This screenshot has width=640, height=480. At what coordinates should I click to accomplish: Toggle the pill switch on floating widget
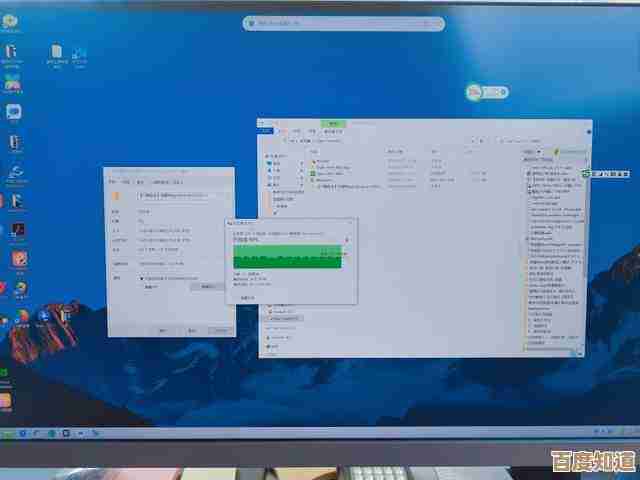(x=494, y=93)
